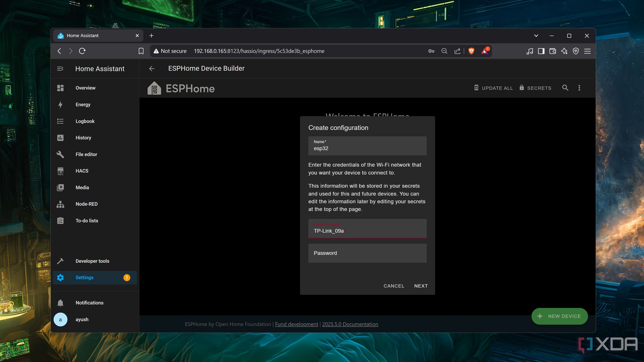This screenshot has height=362, width=644.
Task: Go back using the ESPHome Device Builder arrow
Action: (x=152, y=69)
